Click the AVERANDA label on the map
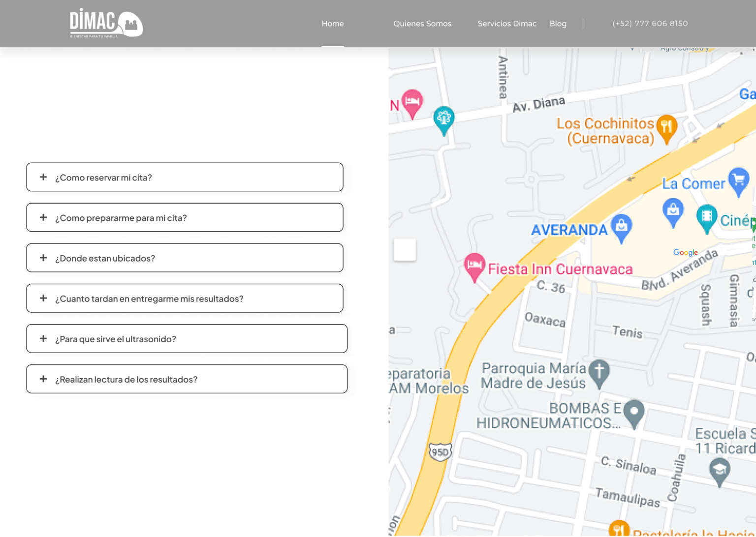This screenshot has width=756, height=537. click(569, 230)
